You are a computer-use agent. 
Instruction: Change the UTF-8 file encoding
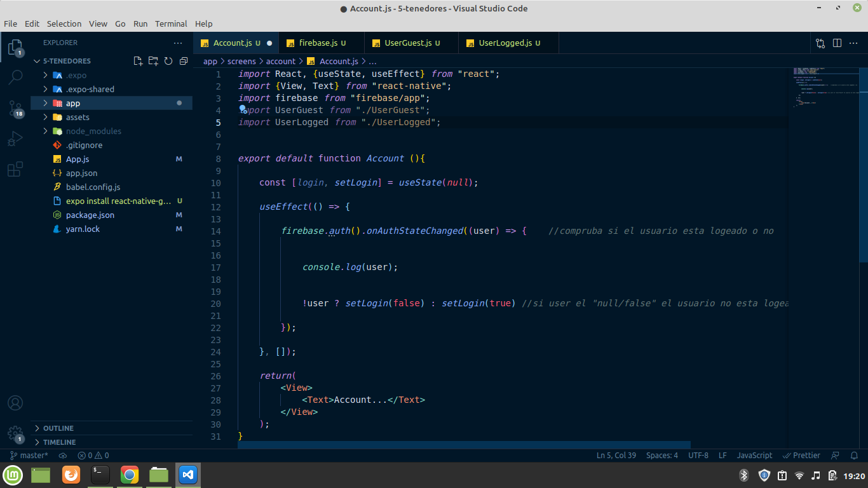click(x=698, y=456)
